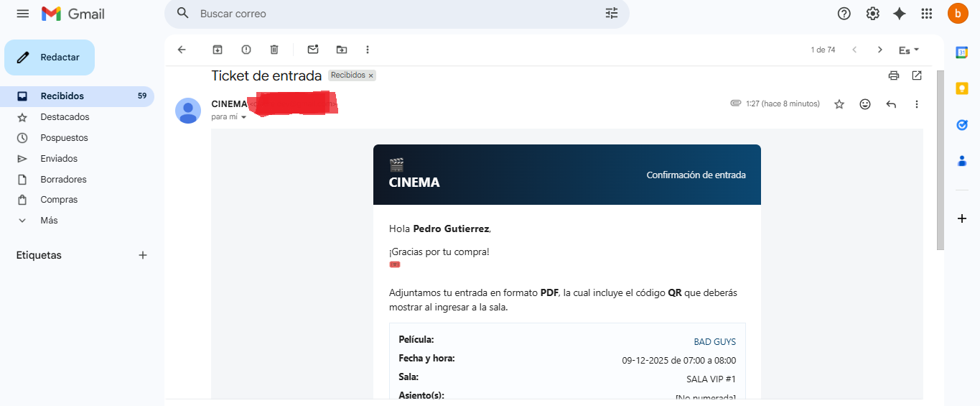Click the Redactar compose button
The image size is (980, 406).
[x=50, y=57]
